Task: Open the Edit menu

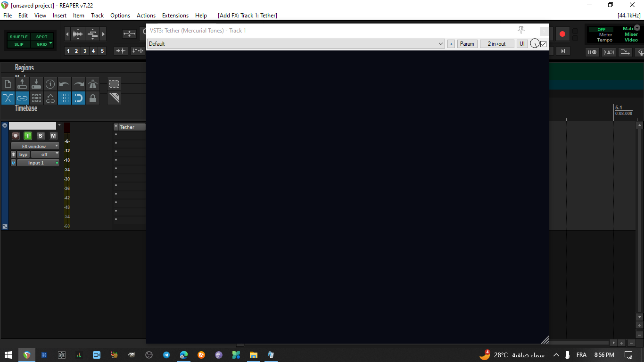Action: [x=23, y=16]
